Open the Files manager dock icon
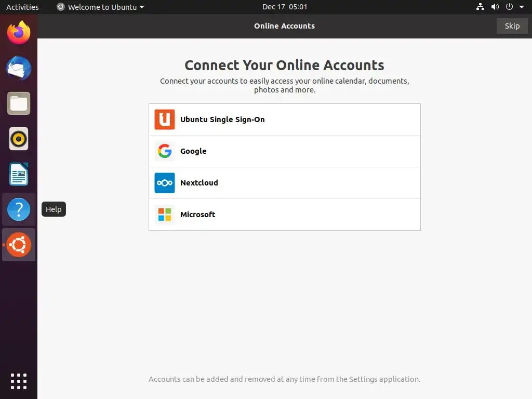The image size is (532, 399). [x=19, y=103]
